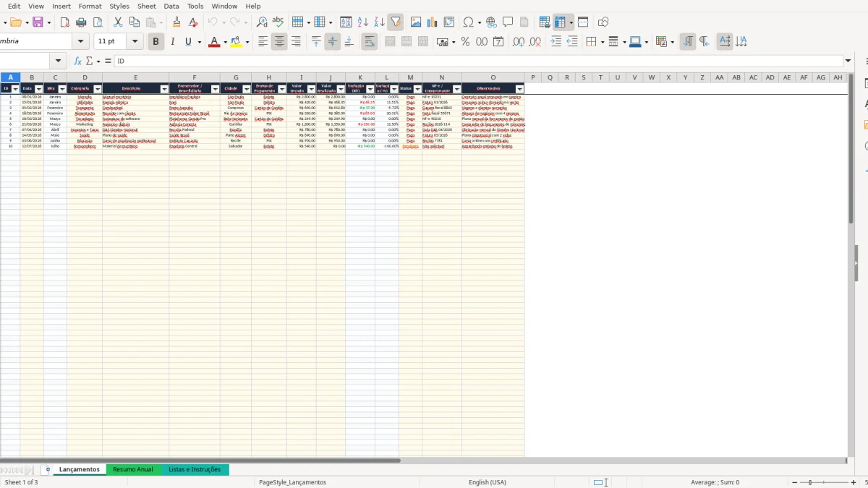Open the font size dropdown
The height and width of the screenshot is (488, 868).
pyautogui.click(x=135, y=42)
